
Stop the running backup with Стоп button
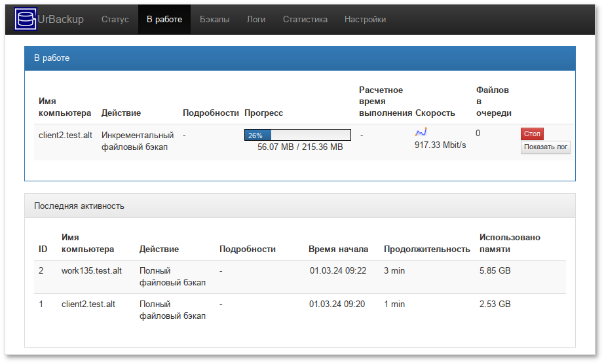532,134
